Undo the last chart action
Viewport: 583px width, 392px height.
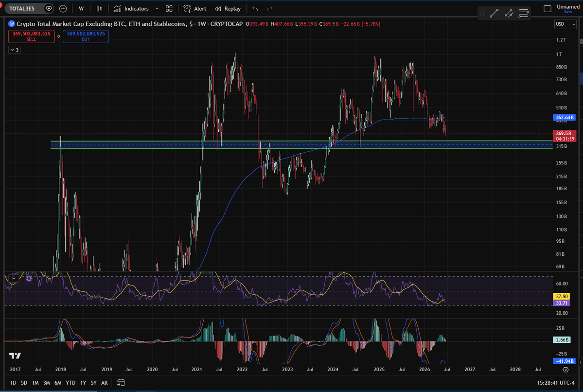(x=255, y=9)
